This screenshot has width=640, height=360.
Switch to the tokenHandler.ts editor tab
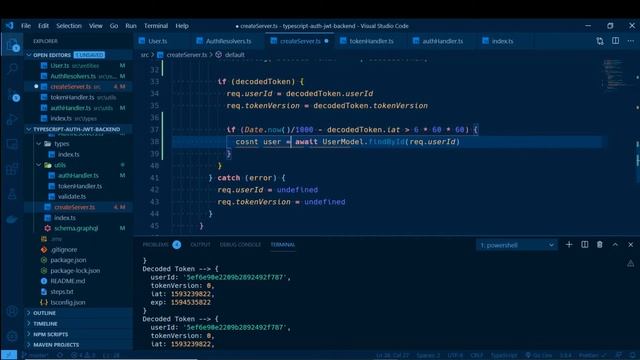tap(371, 41)
